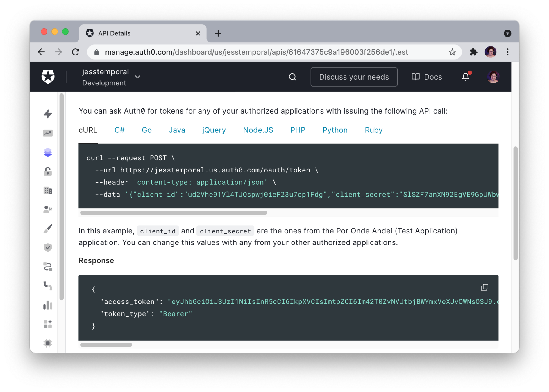549x392 pixels.
Task: Open Monitoring bar chart icon in sidebar
Action: [x=48, y=305]
